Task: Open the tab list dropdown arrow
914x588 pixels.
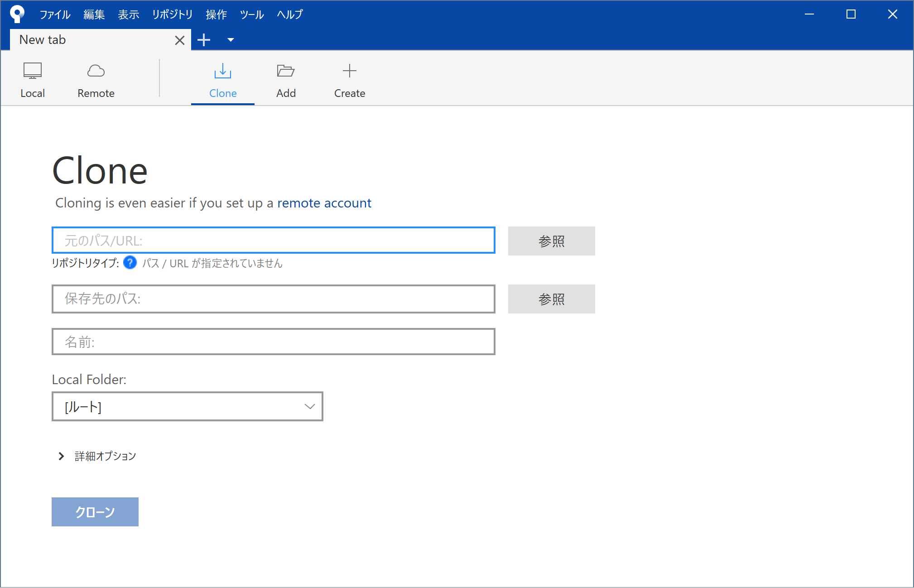Action: tap(231, 40)
